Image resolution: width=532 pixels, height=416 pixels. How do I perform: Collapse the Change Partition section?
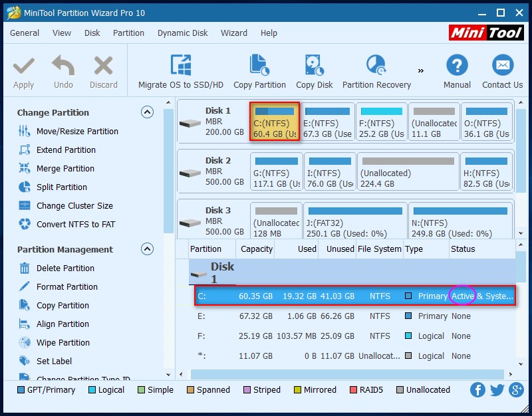(x=147, y=112)
